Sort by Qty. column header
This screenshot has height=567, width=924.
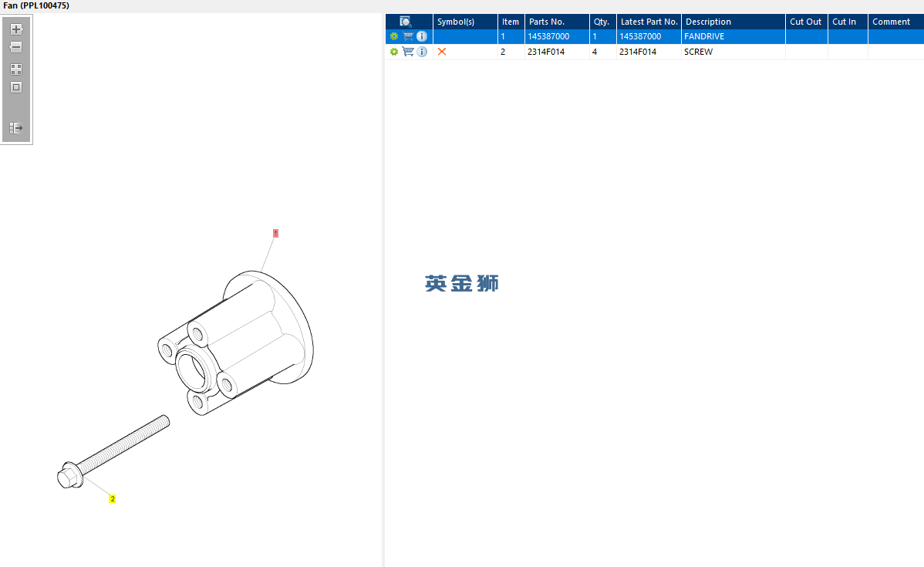603,22
